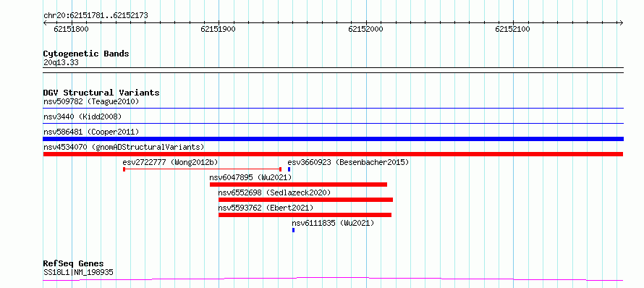
Task: Select the red Wong2012b variant span line
Action: (202, 169)
